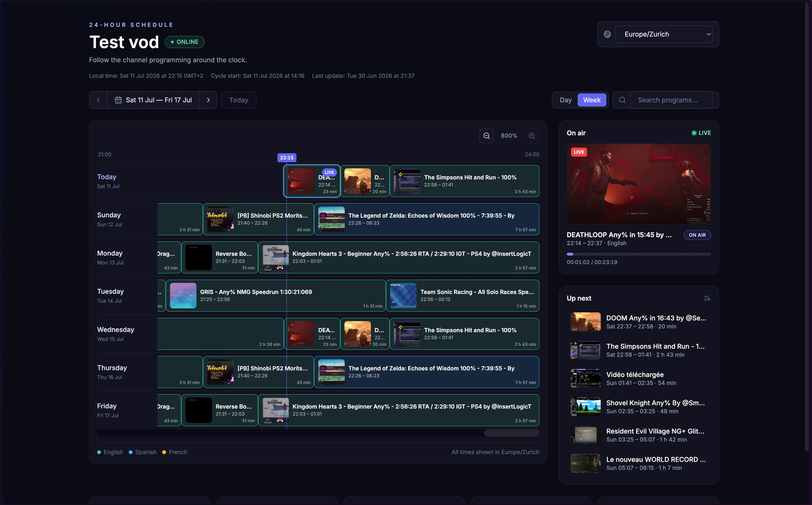The height and width of the screenshot is (505, 812).
Task: Go to next week using right chevron
Action: tap(208, 100)
